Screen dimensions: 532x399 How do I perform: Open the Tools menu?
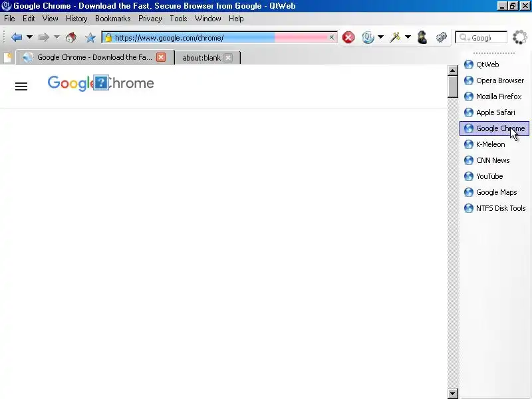coord(178,19)
